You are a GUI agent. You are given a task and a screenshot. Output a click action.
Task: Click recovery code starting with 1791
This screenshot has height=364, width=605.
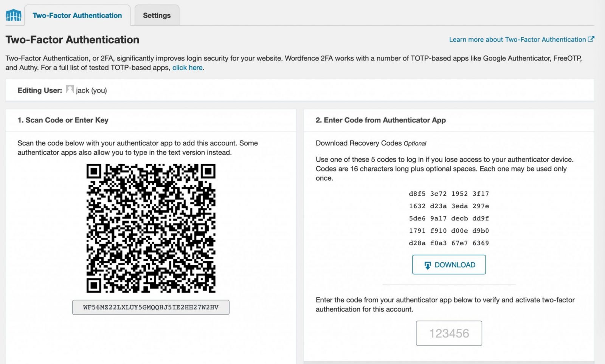tap(449, 231)
